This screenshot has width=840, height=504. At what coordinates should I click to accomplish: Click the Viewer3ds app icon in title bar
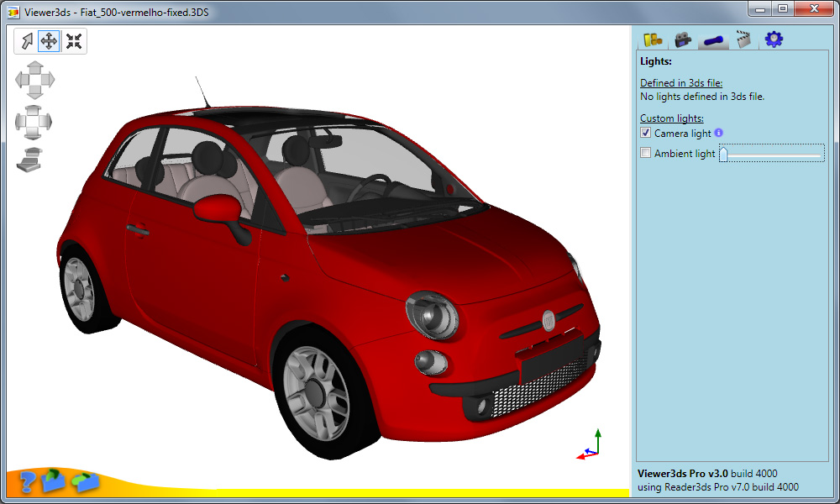(14, 12)
